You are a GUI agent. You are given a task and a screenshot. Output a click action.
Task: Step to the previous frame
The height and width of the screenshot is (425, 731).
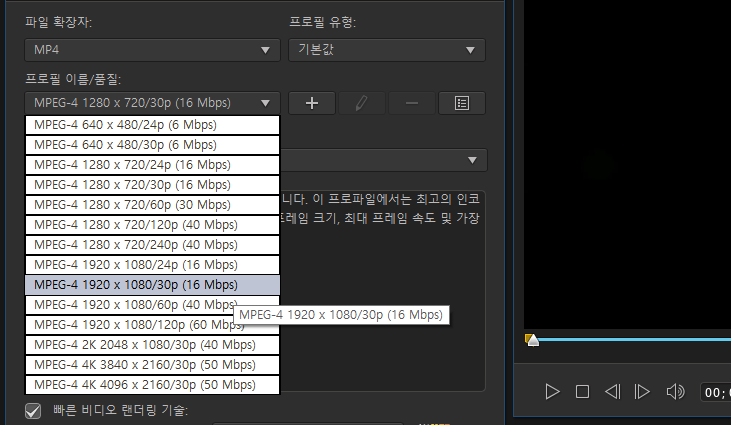(x=613, y=391)
